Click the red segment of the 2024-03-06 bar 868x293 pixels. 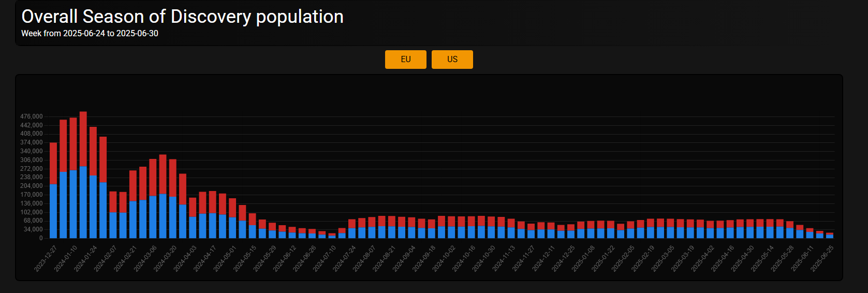pos(153,178)
